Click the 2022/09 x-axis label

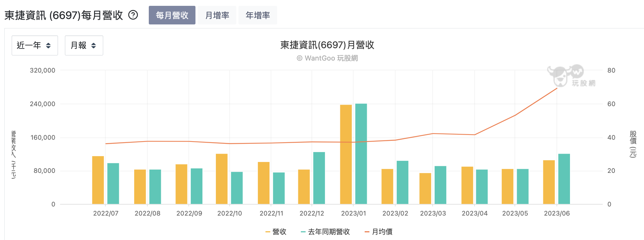pyautogui.click(x=189, y=213)
